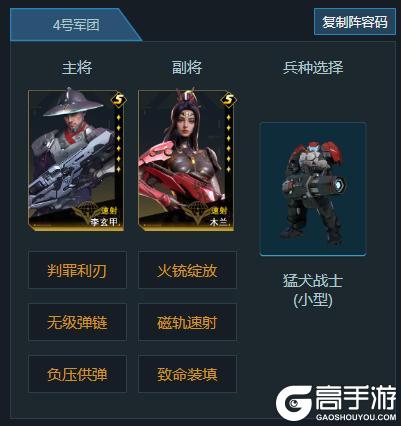This screenshot has height=426, width=401.
Task: Select the 4号军团 tab
Action: point(76,25)
